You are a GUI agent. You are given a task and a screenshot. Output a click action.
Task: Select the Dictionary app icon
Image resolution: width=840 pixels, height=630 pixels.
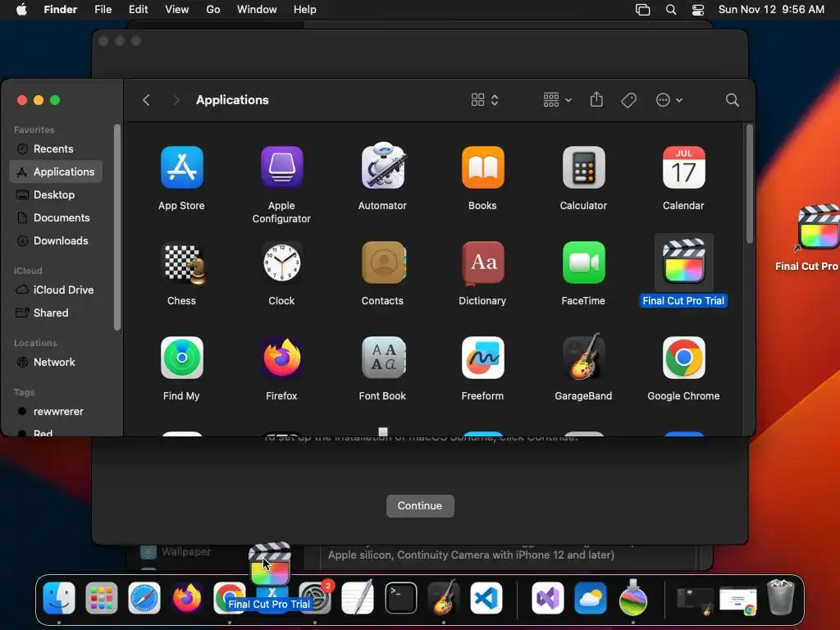click(482, 262)
